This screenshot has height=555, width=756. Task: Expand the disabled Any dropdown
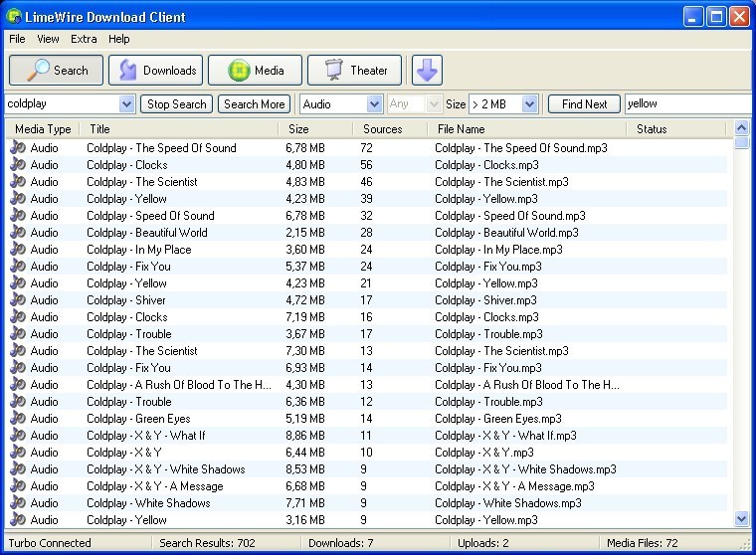(x=434, y=103)
